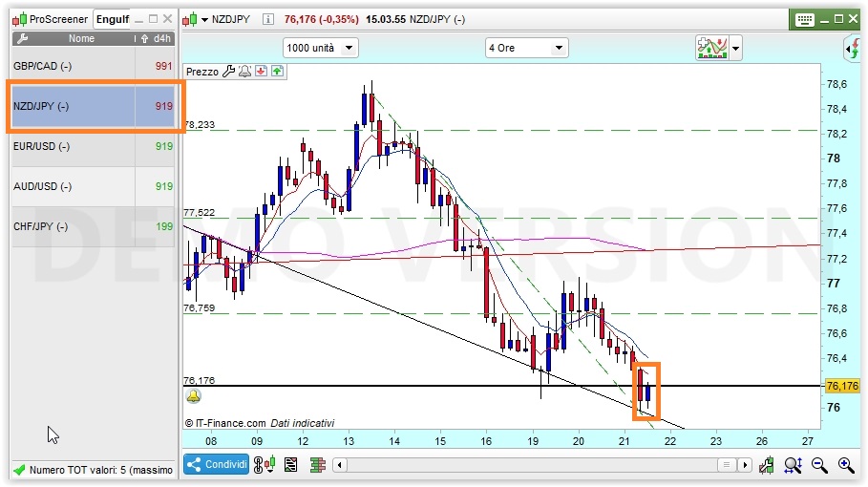Select the EUR/USD (-) row
The width and height of the screenshot is (868, 487).
(93, 147)
